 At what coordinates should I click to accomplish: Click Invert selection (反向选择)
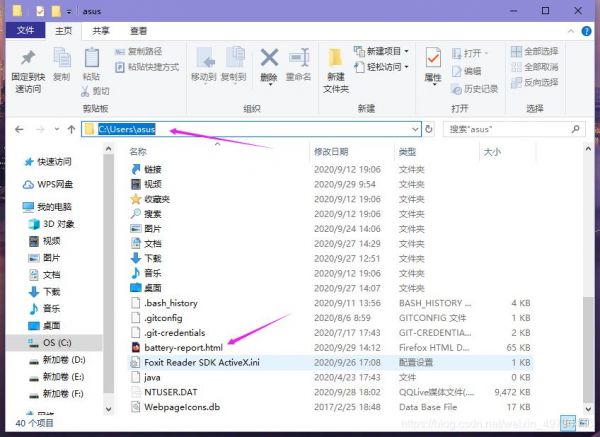(535, 82)
